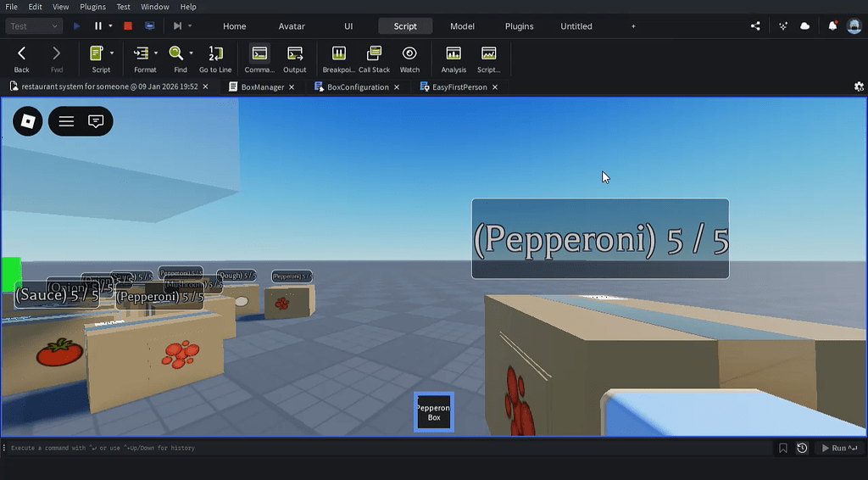Switch to the Plugins ribbon tab
Viewport: 868px width, 480px height.
(x=520, y=26)
